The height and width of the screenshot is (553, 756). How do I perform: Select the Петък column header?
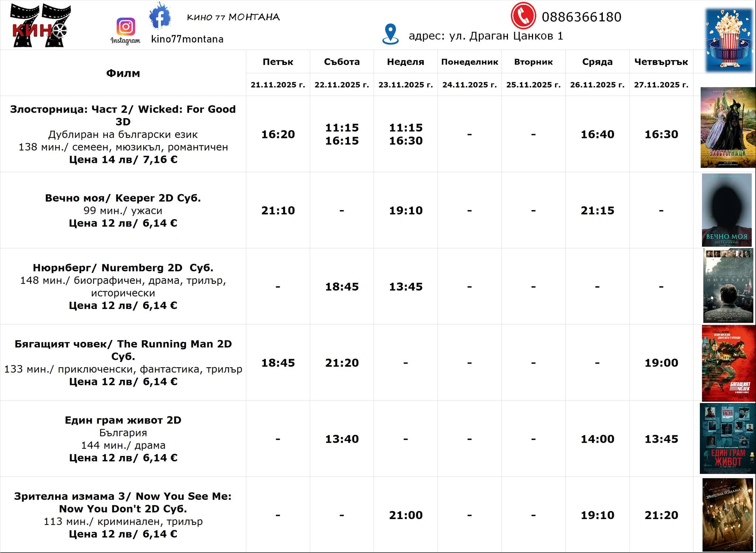[278, 62]
